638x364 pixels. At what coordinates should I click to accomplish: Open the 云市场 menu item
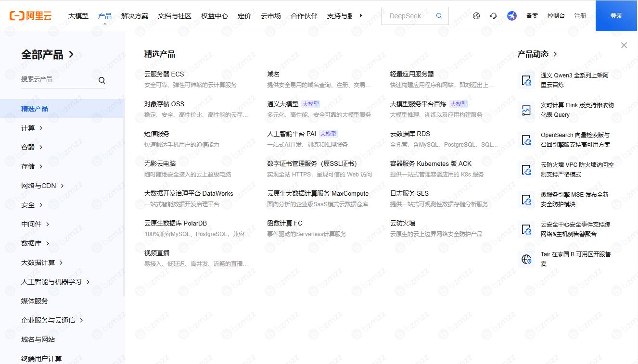[x=271, y=16]
